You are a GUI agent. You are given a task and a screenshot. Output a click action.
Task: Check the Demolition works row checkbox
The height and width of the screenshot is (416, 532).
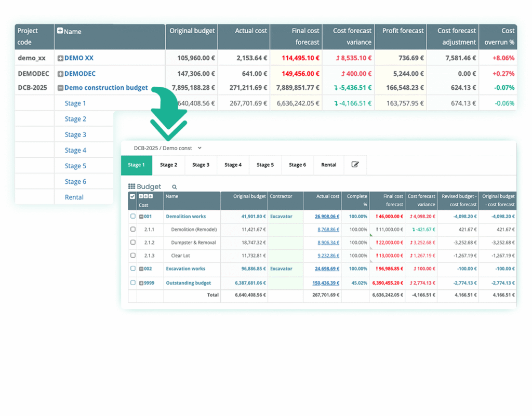(132, 217)
